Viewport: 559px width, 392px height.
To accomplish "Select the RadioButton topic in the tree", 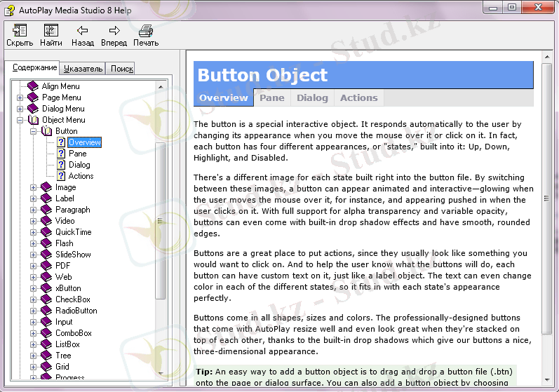I will [x=76, y=311].
